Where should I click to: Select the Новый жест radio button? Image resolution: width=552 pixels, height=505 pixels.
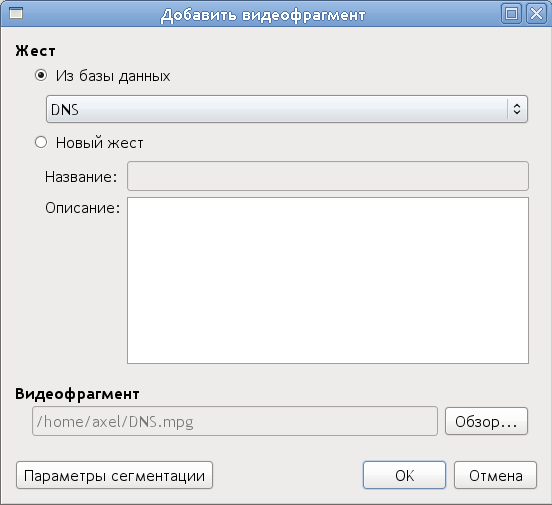click(x=41, y=143)
